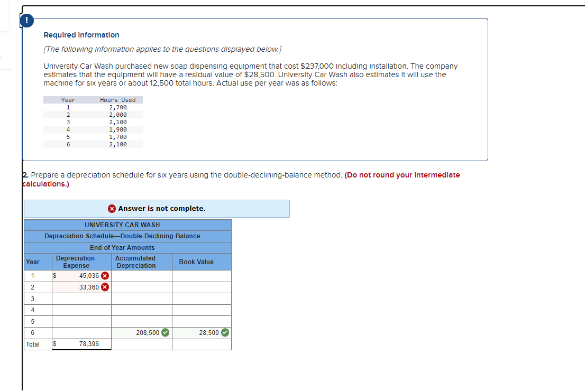Click 2,000 hours value for year 2
585x392 pixels.
click(x=118, y=115)
